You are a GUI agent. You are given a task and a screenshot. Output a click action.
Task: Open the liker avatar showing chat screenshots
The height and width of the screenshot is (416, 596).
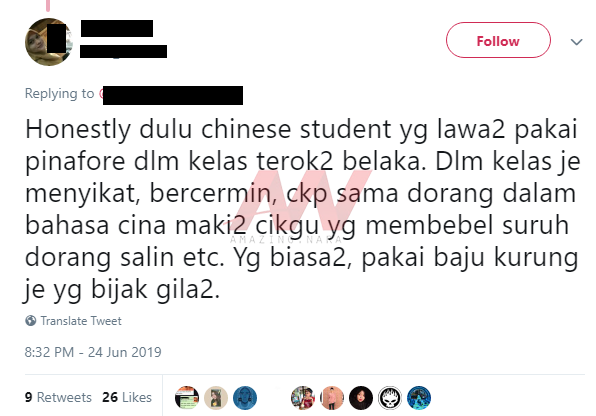[x=187, y=398]
